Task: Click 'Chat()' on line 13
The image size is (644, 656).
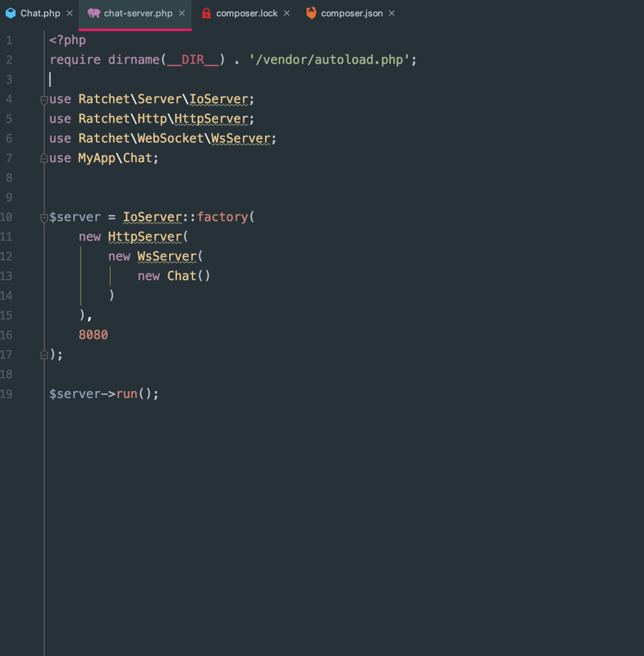Action: coord(189,276)
